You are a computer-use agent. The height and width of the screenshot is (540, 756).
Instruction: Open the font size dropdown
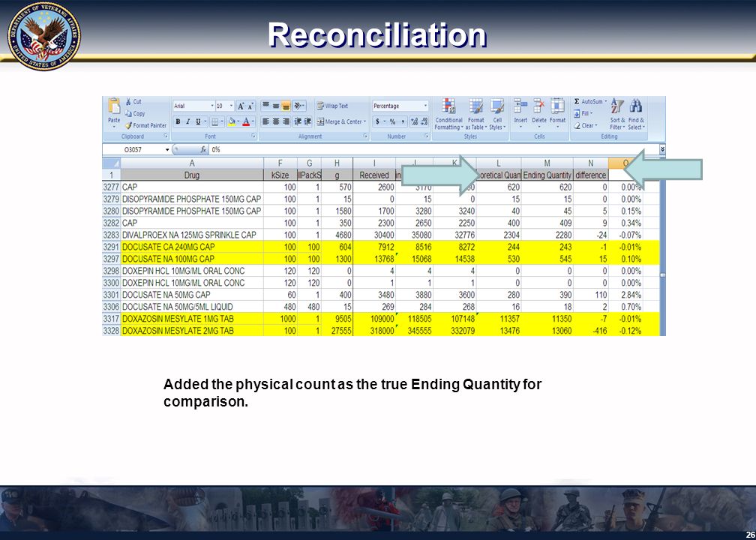(x=232, y=106)
